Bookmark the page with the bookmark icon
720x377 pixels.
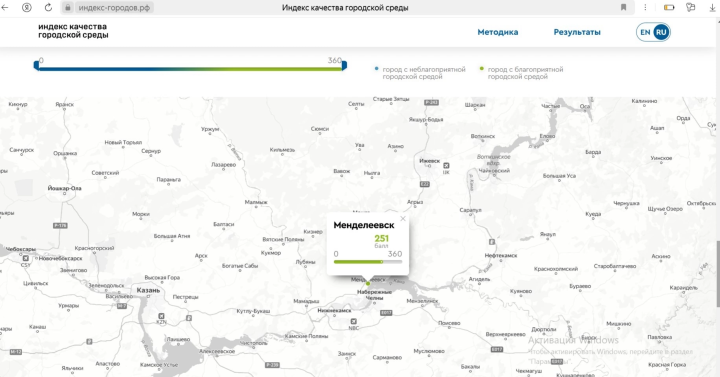point(624,7)
